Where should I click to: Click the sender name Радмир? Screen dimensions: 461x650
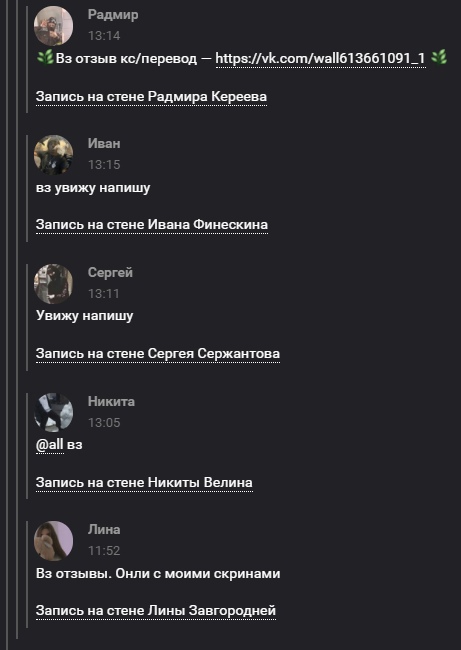[113, 15]
